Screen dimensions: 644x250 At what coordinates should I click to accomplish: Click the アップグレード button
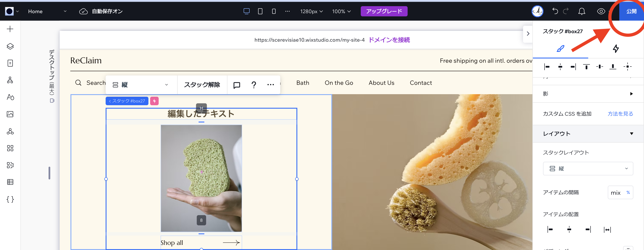click(384, 11)
